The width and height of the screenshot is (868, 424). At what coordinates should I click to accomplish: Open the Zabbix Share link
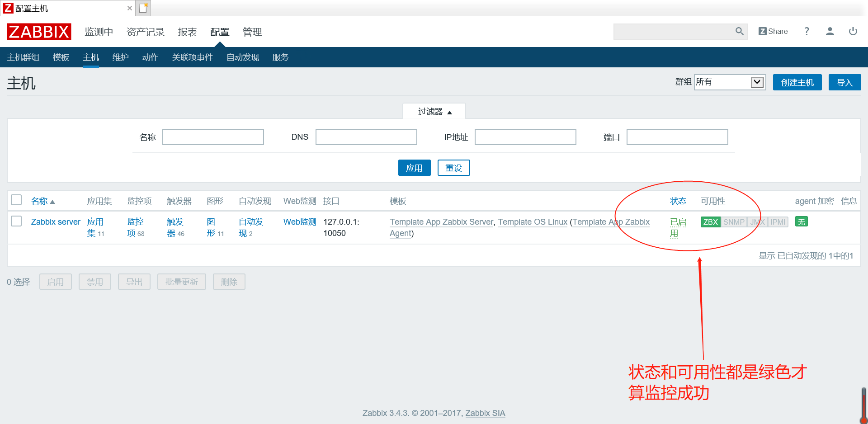coord(773,31)
